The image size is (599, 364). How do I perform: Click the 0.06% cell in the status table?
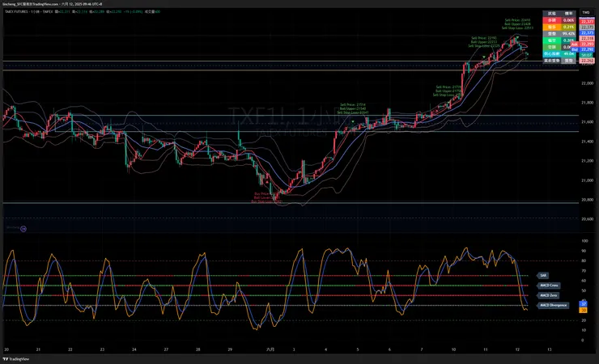(568, 20)
